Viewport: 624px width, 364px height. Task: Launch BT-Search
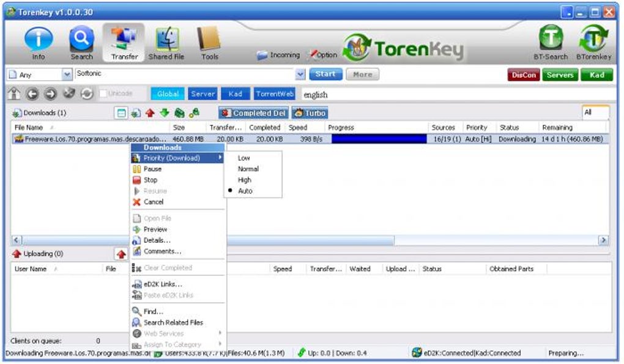[x=551, y=43]
